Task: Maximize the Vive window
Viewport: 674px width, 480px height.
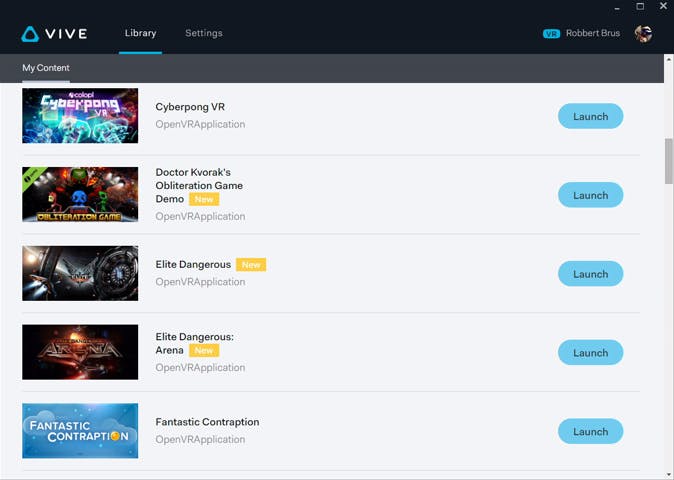Action: [x=640, y=6]
